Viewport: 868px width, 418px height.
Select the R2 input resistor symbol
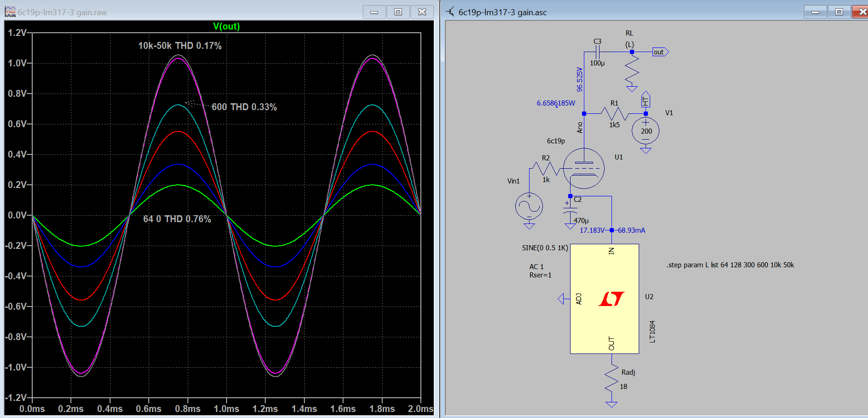pyautogui.click(x=546, y=169)
